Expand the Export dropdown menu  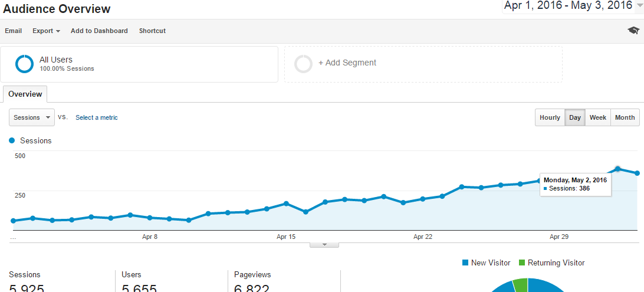[x=47, y=31]
